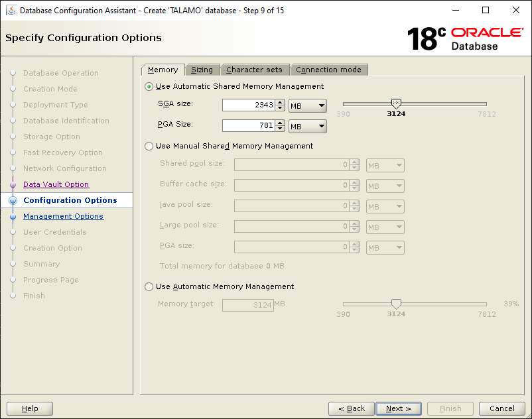Switch to the Memory tab
The width and height of the screenshot is (532, 419).
pyautogui.click(x=163, y=70)
